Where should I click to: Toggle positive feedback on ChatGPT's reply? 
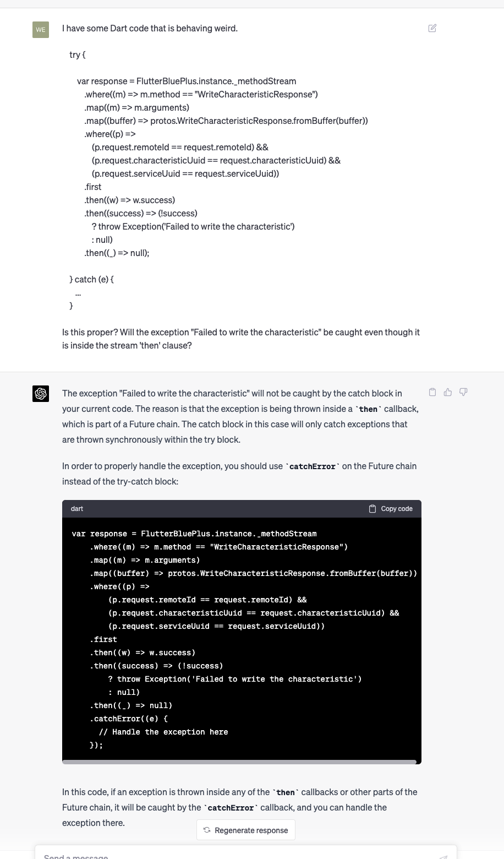448,392
